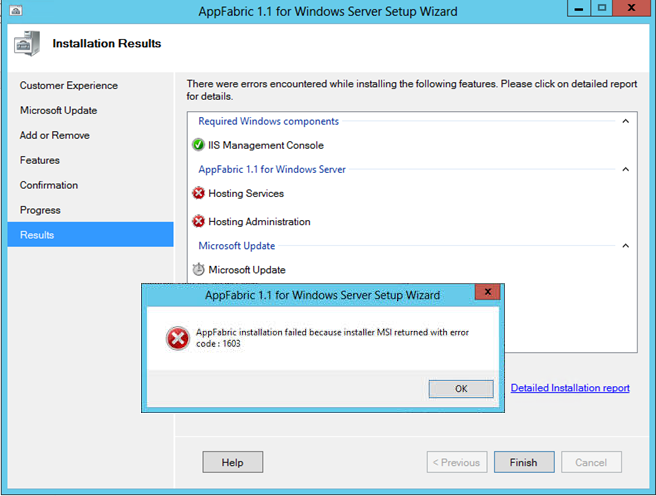Click the Finish button
Viewport: 656px width, 496px height.
coord(523,462)
